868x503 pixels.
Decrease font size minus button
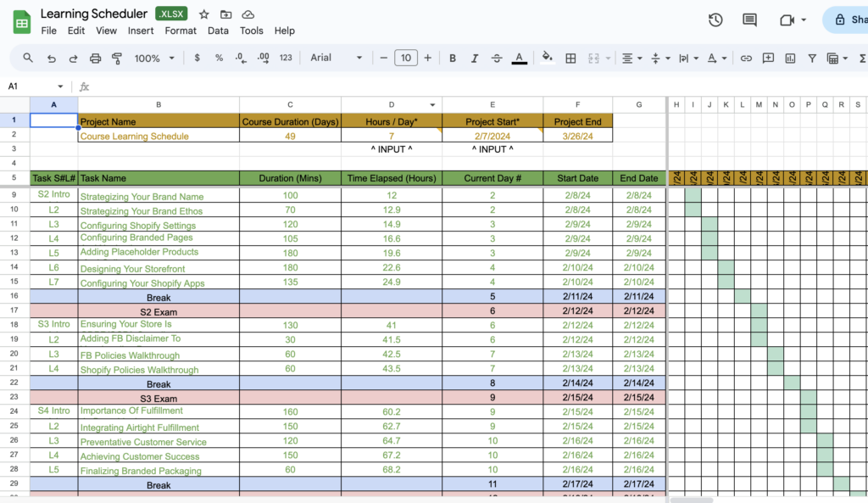point(384,58)
